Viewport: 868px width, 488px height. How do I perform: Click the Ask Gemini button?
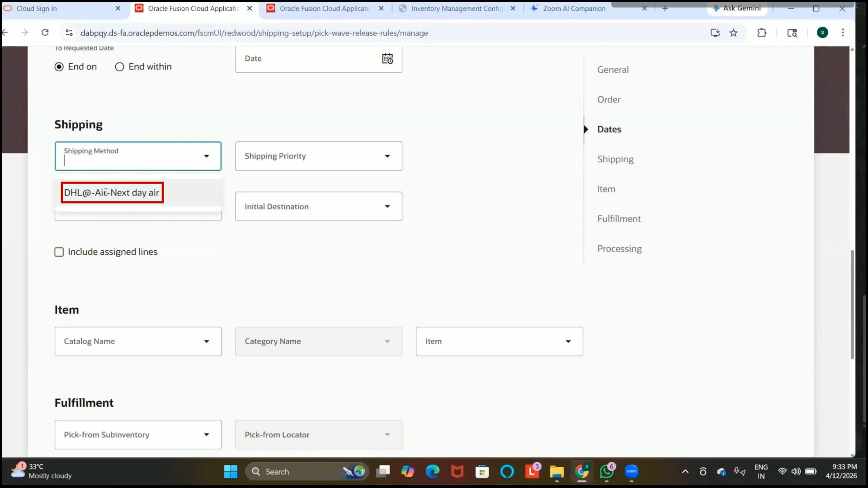(x=737, y=8)
